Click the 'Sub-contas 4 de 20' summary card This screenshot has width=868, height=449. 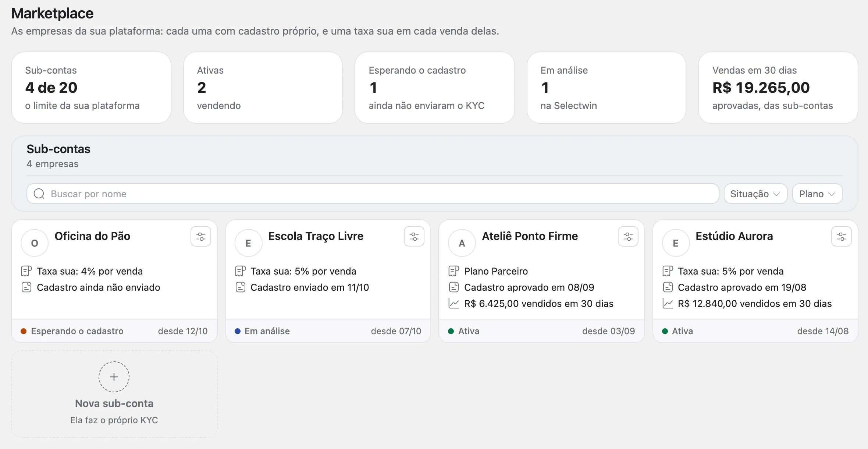[91, 88]
